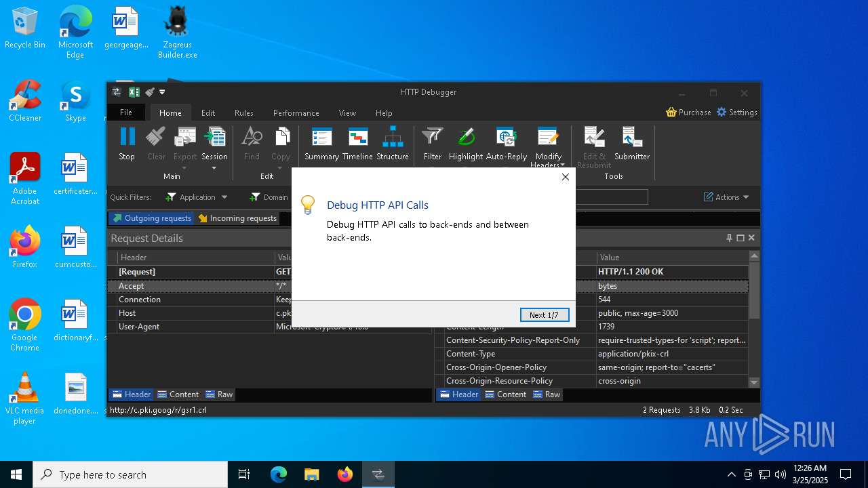Expand the Export dropdown arrow
This screenshot has width=868, height=488.
pyautogui.click(x=185, y=167)
